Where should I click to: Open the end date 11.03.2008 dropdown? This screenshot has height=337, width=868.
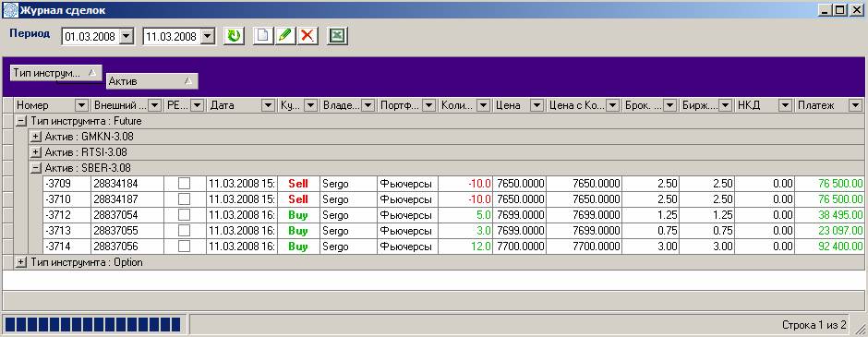[208, 37]
